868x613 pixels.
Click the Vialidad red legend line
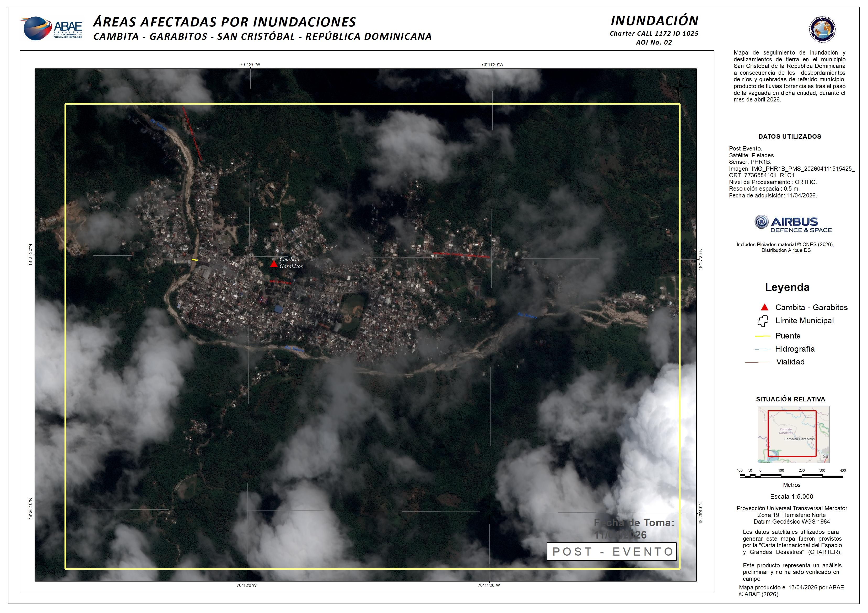pos(757,362)
